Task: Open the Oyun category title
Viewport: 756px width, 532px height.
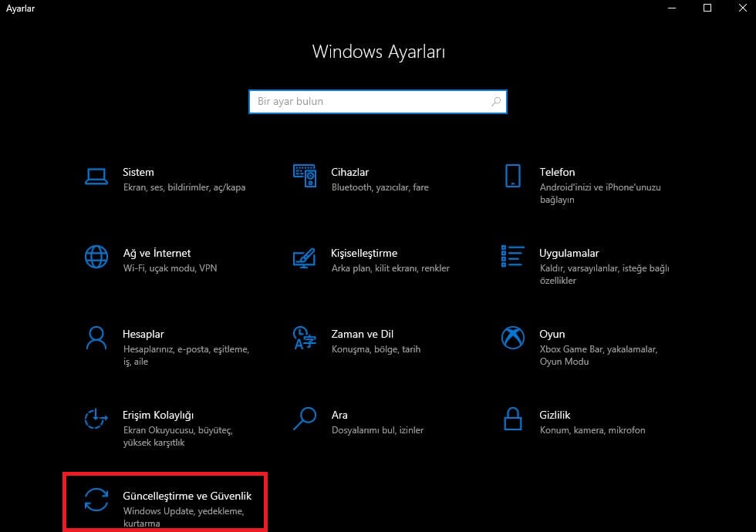Action: coord(552,335)
